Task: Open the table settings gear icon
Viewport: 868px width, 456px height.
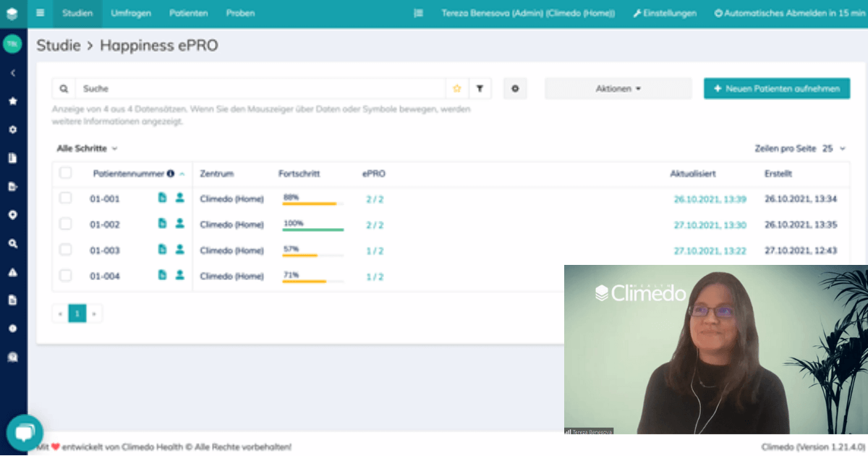Action: click(x=515, y=88)
